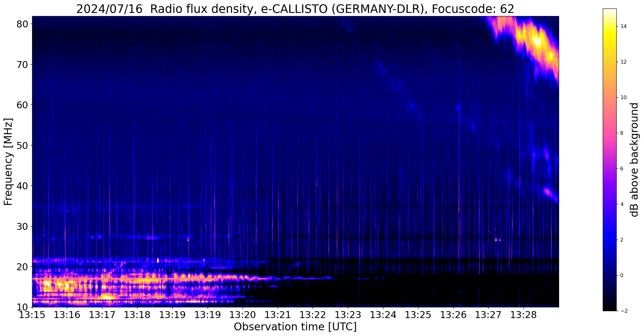The image size is (644, 336).
Task: Click the 'Observation time [UTC]' x-axis label
Action: (x=295, y=327)
